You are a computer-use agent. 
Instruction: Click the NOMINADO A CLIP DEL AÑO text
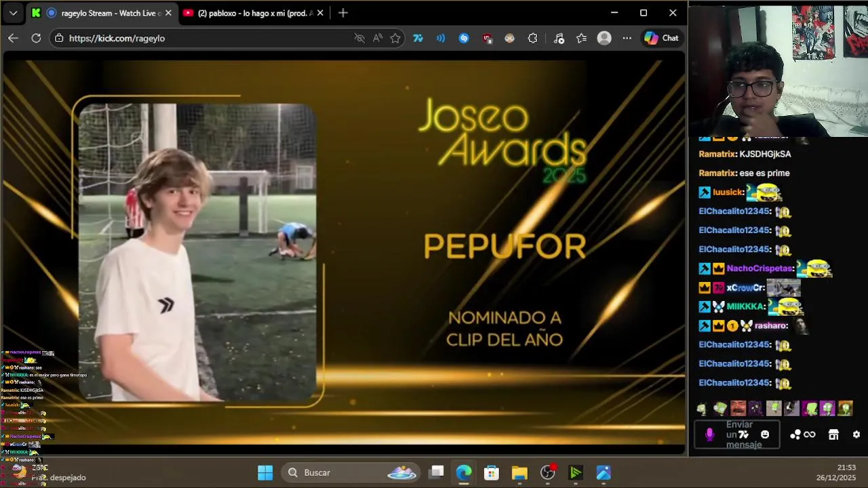tap(505, 328)
